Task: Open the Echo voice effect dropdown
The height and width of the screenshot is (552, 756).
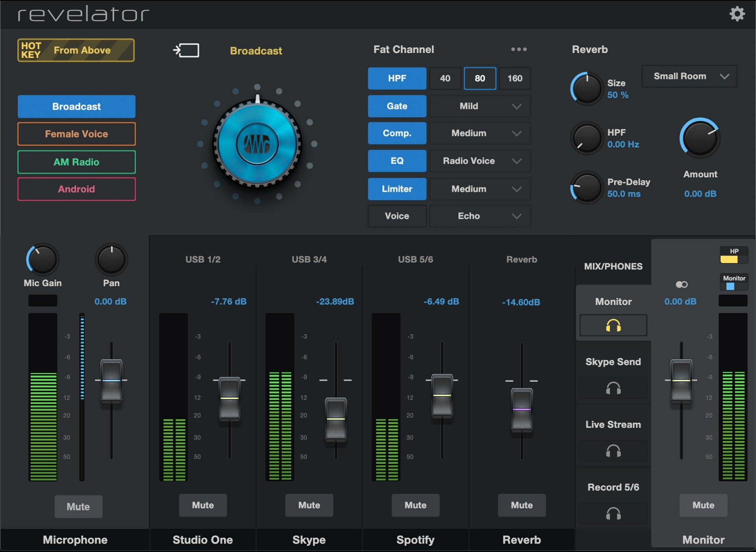Action: [480, 216]
